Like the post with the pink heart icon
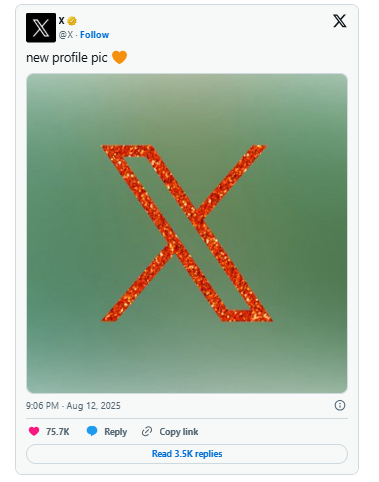Screen dimensions: 379x482 (x=34, y=431)
